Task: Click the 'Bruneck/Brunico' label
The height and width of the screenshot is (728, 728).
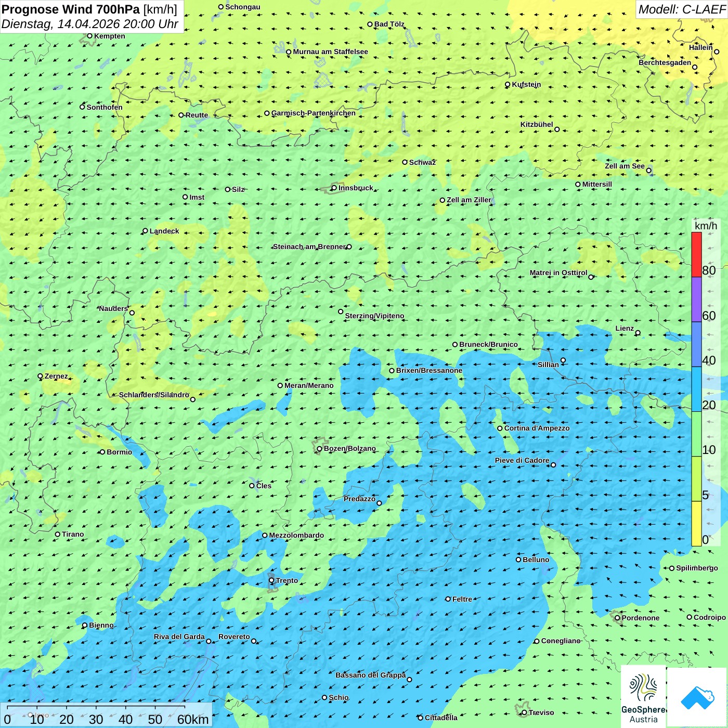Action: coord(488,344)
